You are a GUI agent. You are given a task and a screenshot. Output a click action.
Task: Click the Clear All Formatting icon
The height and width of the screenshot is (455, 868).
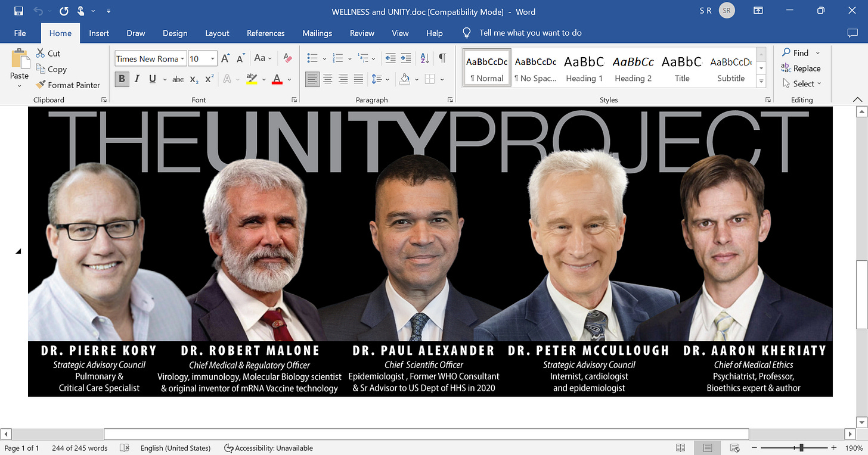pyautogui.click(x=288, y=58)
